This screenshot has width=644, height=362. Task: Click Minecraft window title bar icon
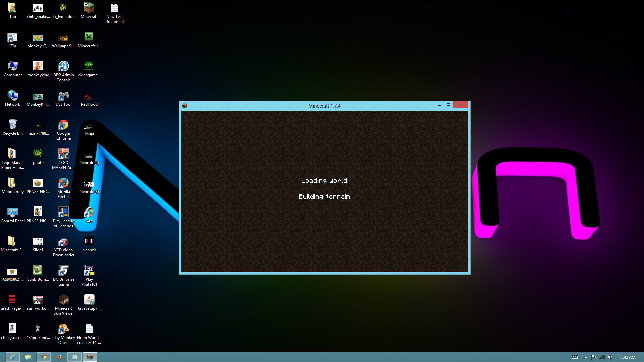185,106
